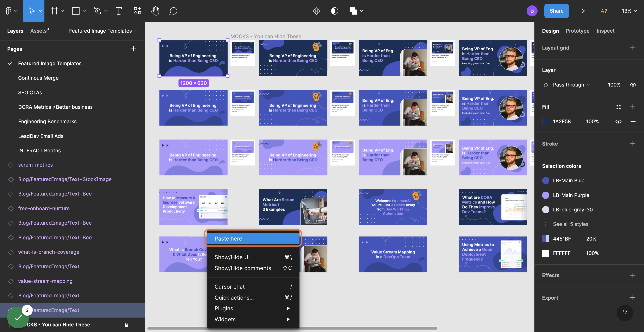Select the Text tool
Image resolution: width=644 pixels, height=332 pixels.
(119, 11)
